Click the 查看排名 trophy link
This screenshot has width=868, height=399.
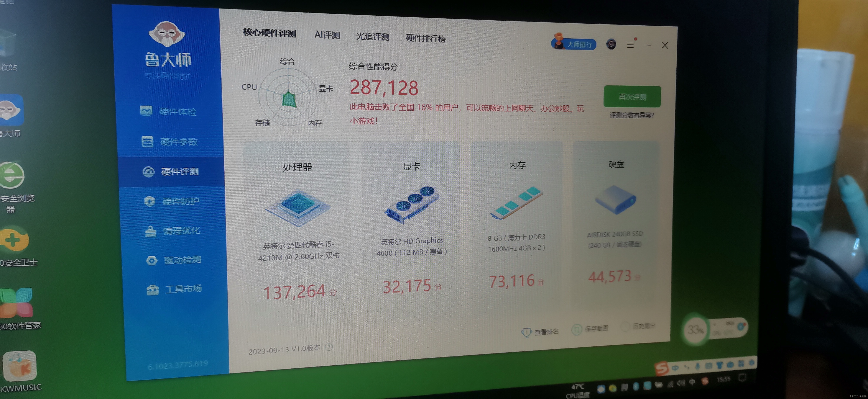pos(540,332)
